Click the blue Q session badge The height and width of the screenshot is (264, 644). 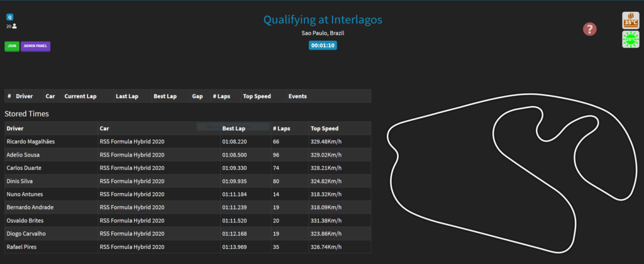coord(9,17)
